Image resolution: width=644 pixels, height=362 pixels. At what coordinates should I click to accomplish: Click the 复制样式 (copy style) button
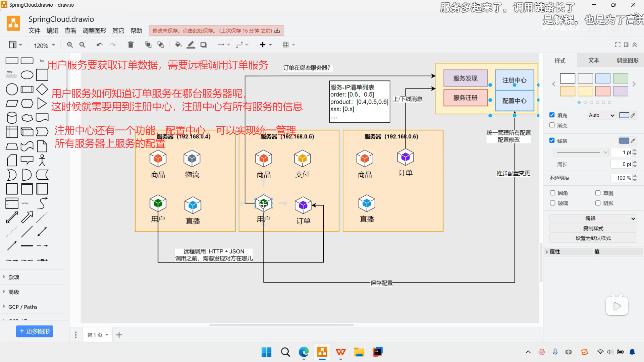point(592,228)
